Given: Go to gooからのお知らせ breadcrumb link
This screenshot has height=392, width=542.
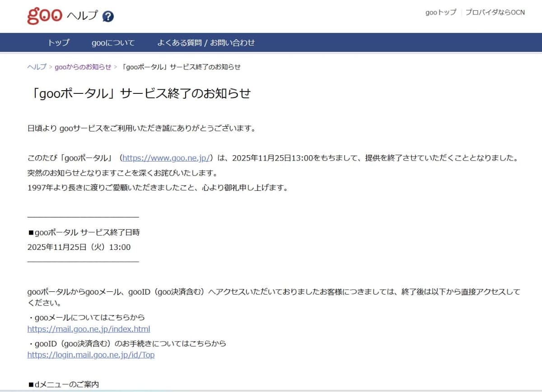Looking at the screenshot, I should (83, 67).
